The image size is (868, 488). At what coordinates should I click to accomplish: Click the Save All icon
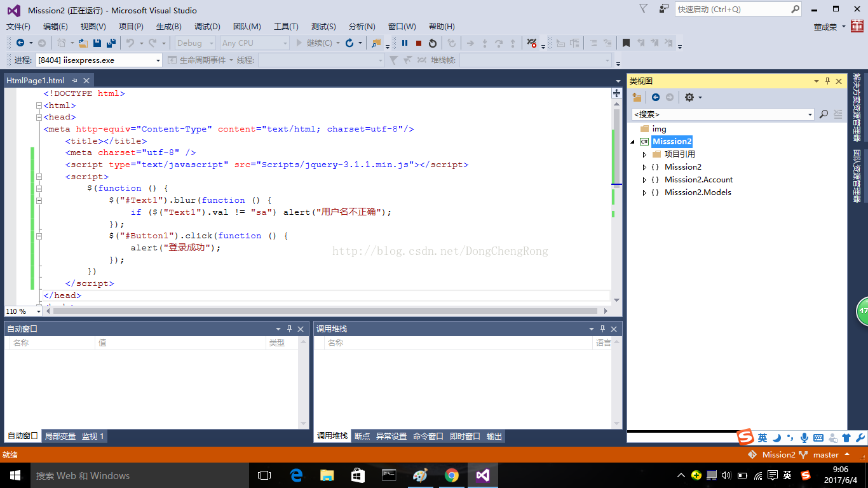click(x=111, y=43)
